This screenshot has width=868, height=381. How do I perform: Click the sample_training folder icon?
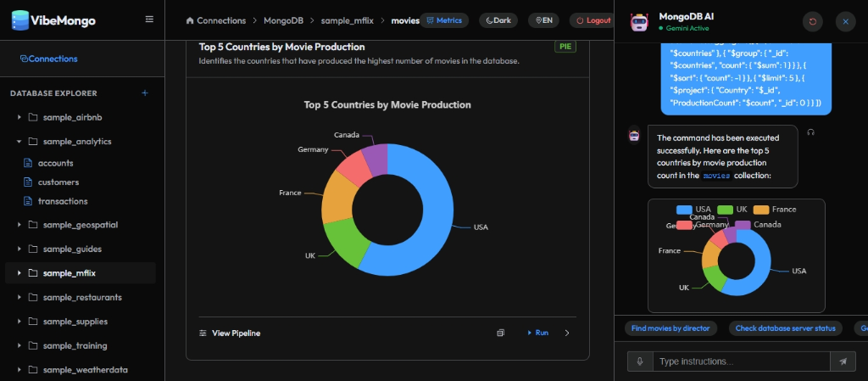[33, 345]
